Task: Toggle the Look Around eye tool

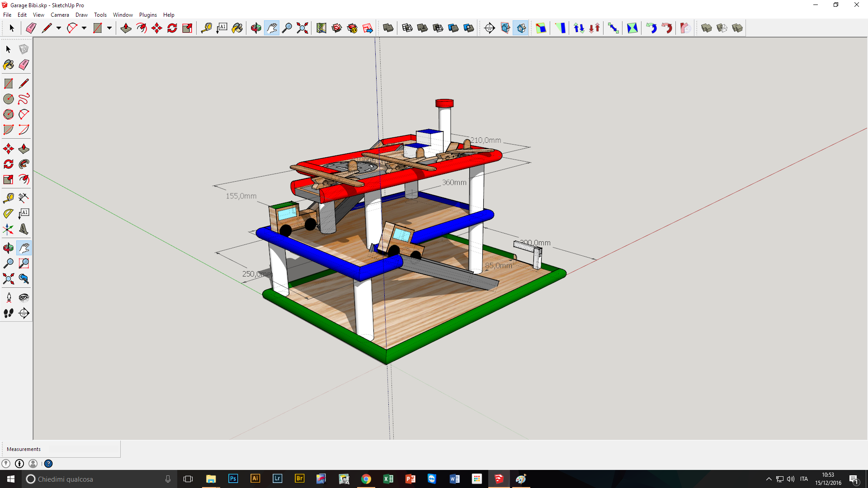Action: point(24,297)
